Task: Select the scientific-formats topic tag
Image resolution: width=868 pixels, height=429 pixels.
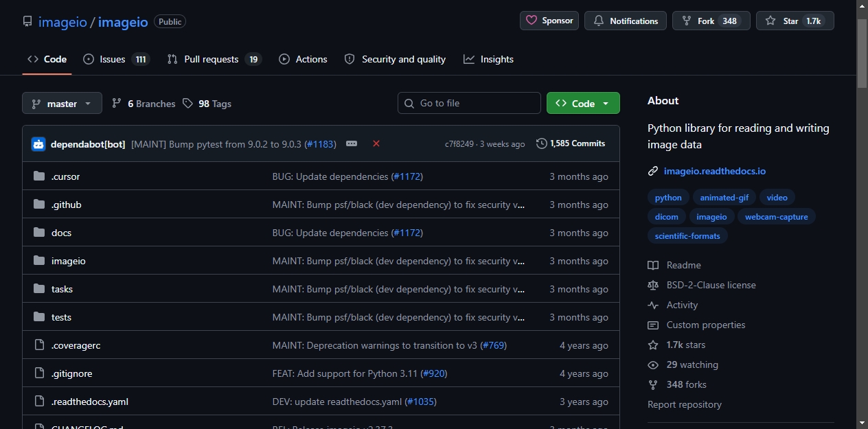Action: click(687, 236)
